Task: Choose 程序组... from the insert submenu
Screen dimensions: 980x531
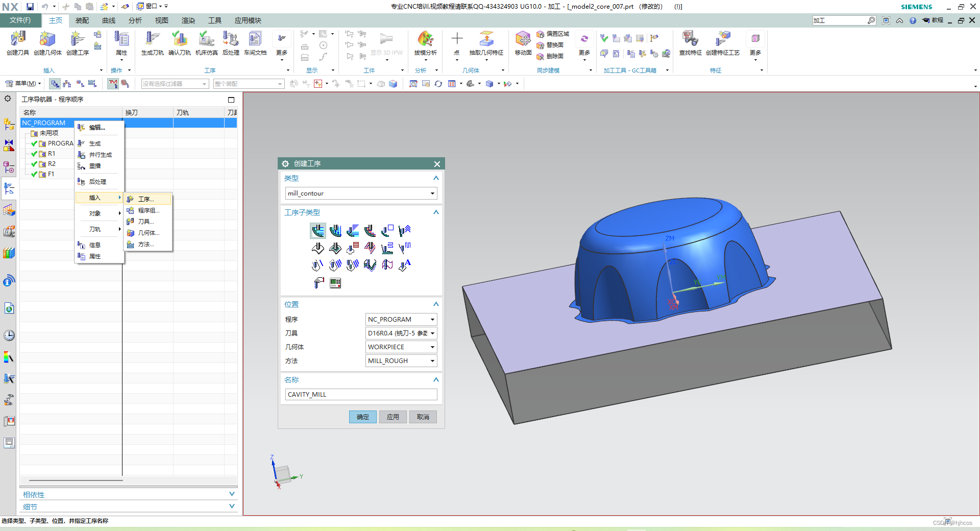Action: (149, 210)
